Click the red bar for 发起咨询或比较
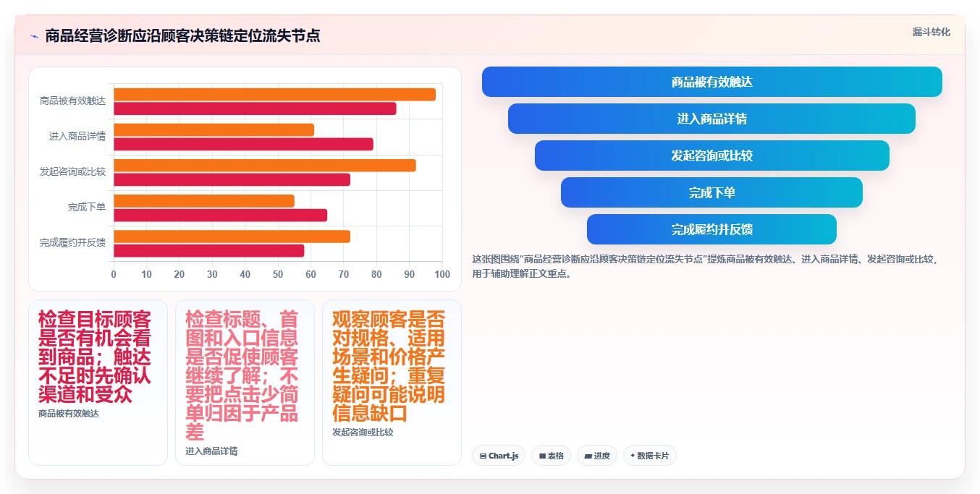This screenshot has width=980, height=494. click(x=232, y=179)
